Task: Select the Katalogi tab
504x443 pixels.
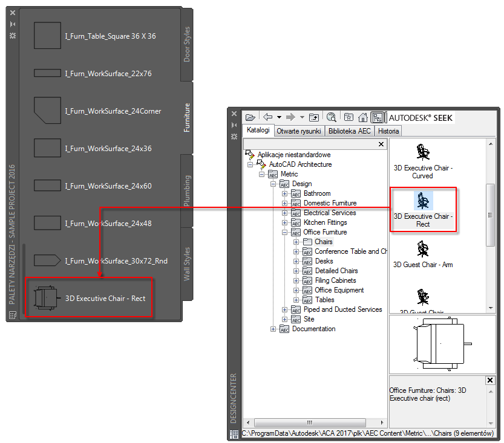Action: point(258,130)
